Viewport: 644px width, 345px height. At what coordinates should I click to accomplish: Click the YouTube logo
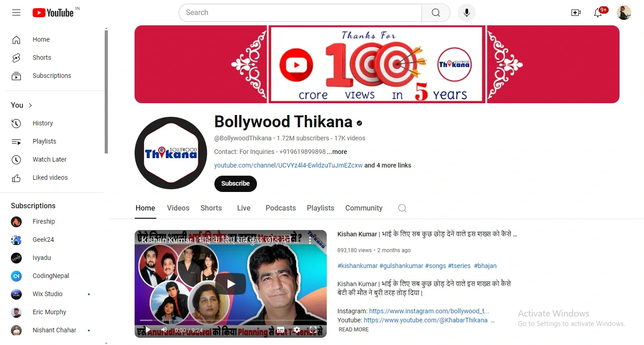point(53,12)
